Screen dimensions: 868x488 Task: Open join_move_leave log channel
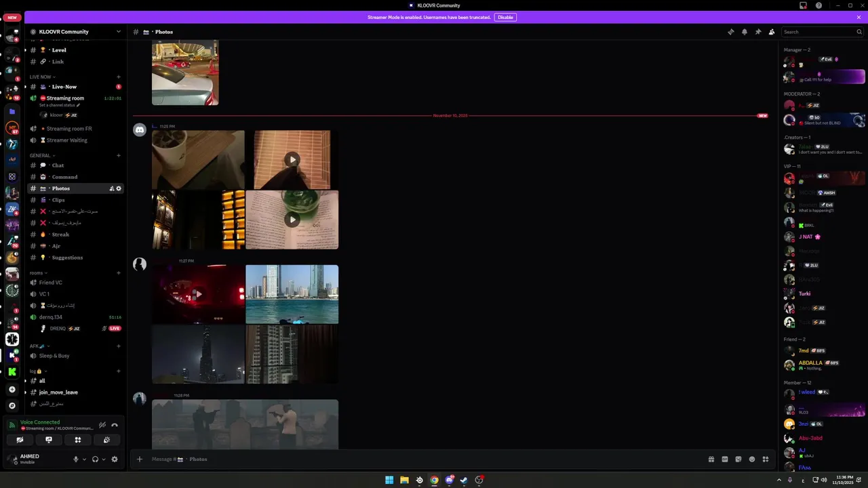click(75, 392)
